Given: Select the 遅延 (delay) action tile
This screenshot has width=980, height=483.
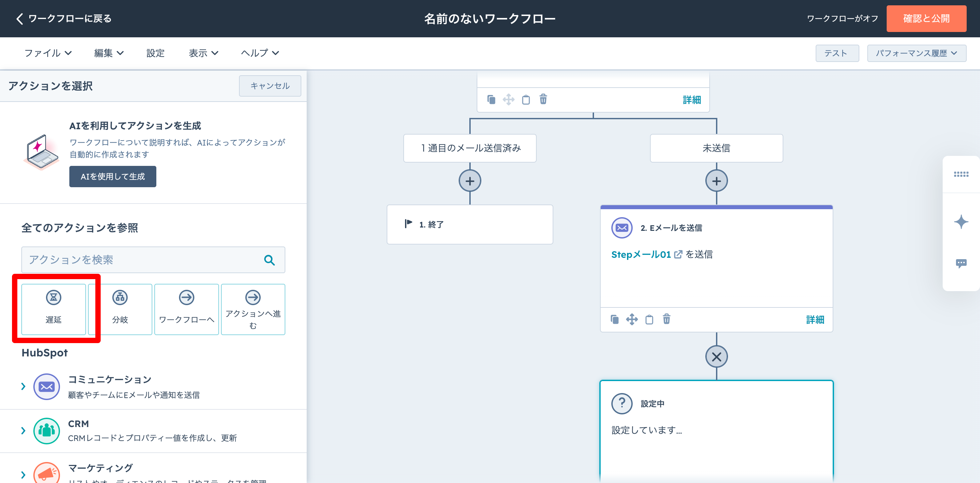Looking at the screenshot, I should (54, 309).
